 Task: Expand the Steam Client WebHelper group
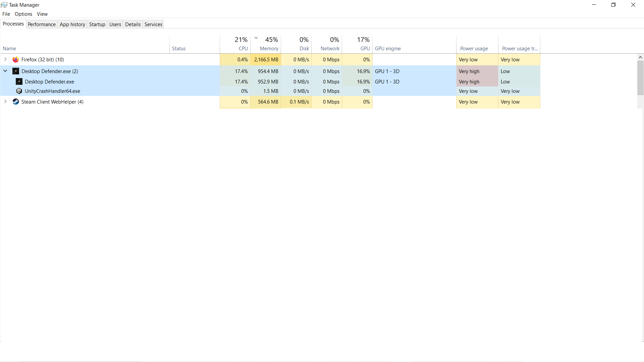(5, 102)
